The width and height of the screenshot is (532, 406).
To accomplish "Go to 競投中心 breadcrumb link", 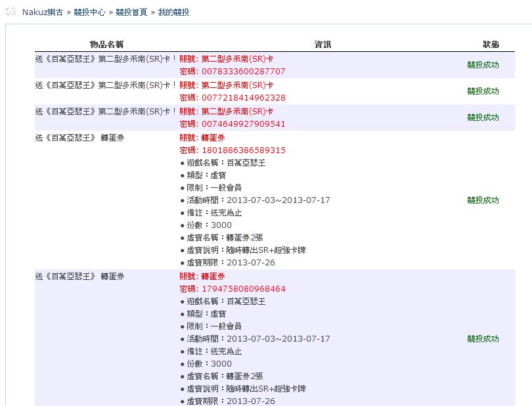I will [x=89, y=12].
